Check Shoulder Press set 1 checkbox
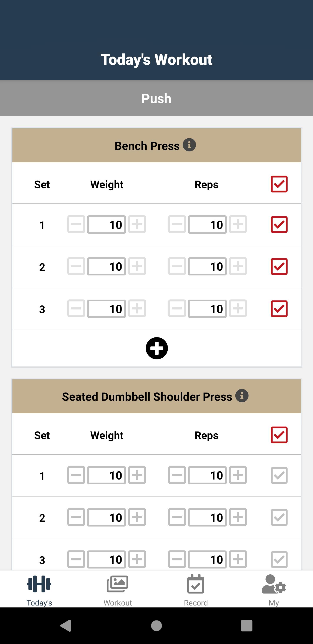 coord(279,475)
